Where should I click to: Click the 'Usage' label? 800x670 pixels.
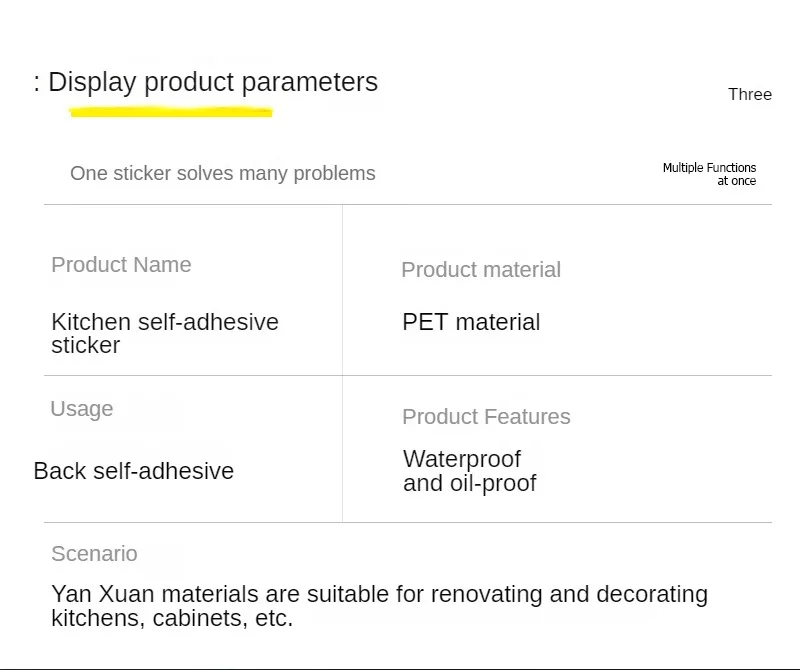point(82,409)
